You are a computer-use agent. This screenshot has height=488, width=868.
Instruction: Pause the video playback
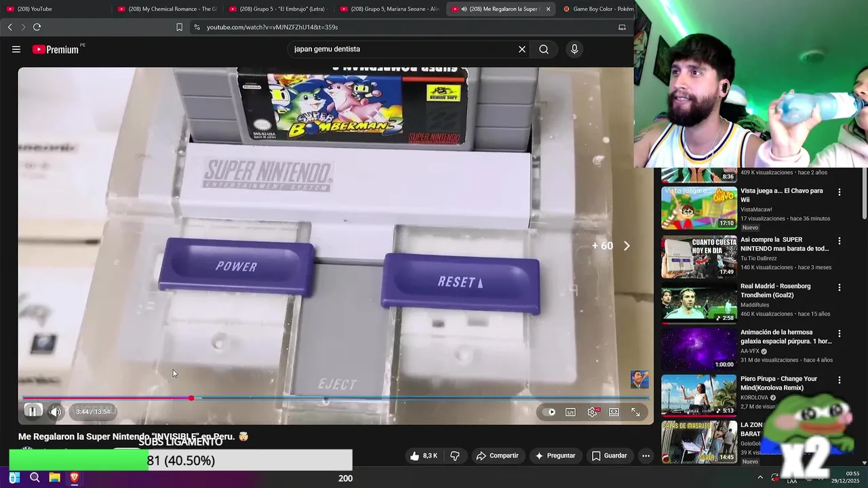click(32, 411)
